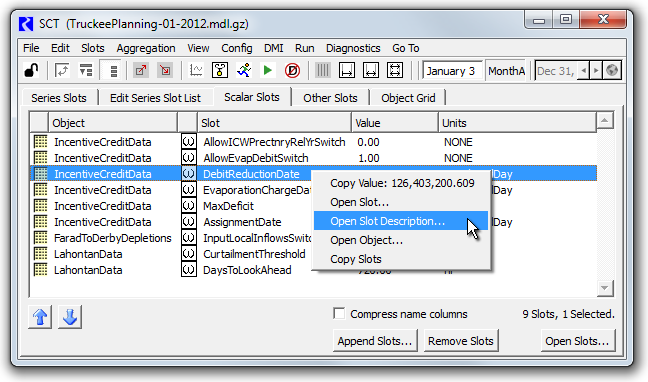
Task: Click the FaradToDerbyDepletions object name
Action: click(113, 238)
